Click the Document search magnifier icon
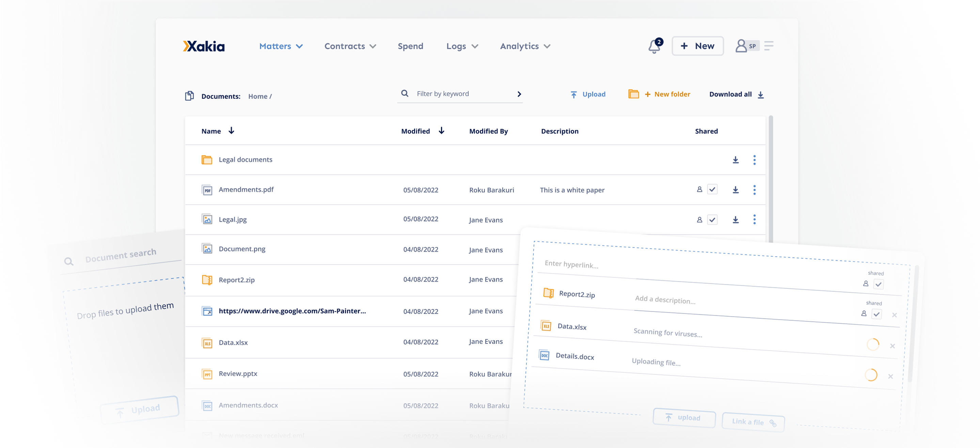The width and height of the screenshot is (980, 448). (x=68, y=262)
